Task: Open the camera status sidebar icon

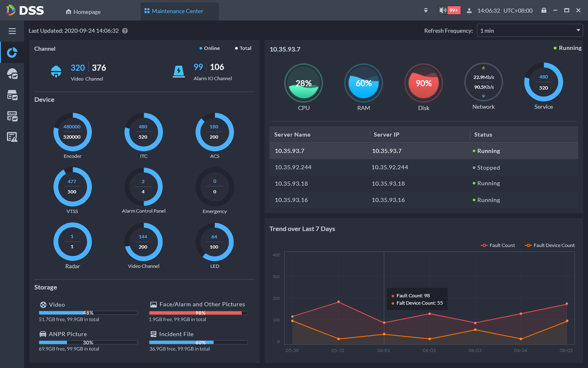Action: point(12,74)
